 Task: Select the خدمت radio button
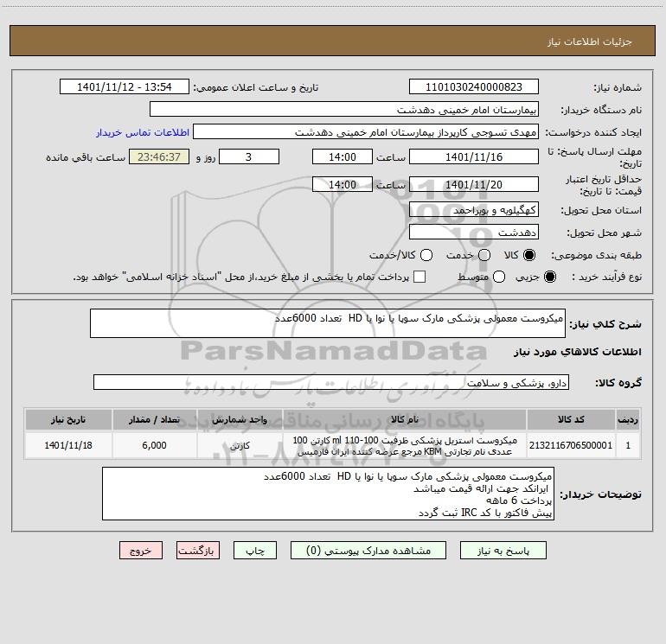(484, 255)
